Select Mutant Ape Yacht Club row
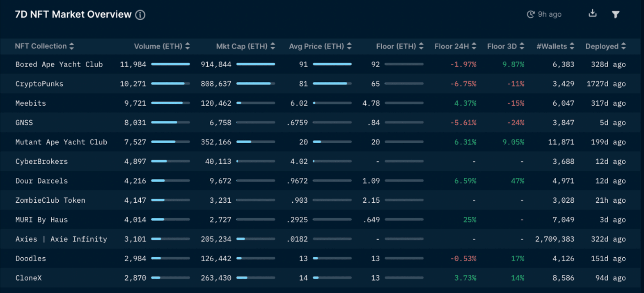This screenshot has width=644, height=293. pyautogui.click(x=61, y=142)
